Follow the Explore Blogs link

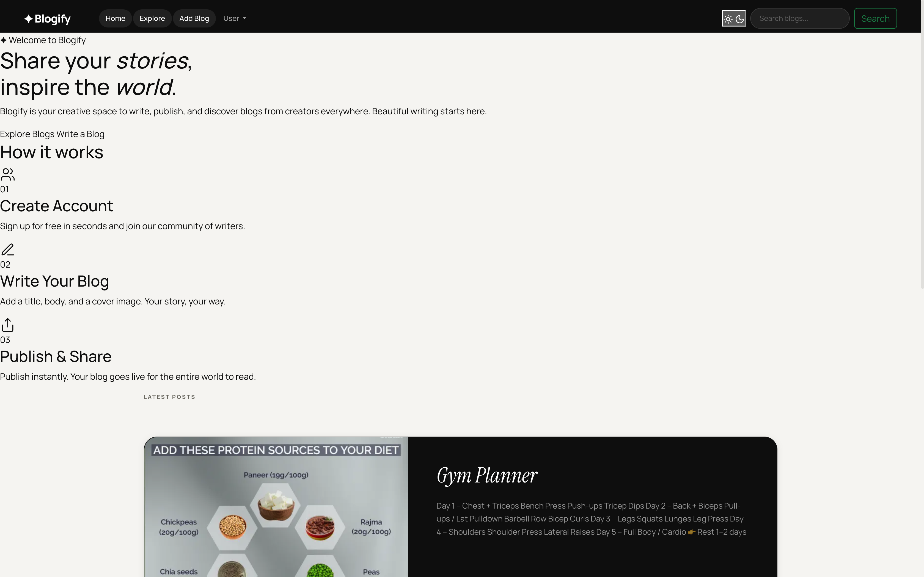27,134
